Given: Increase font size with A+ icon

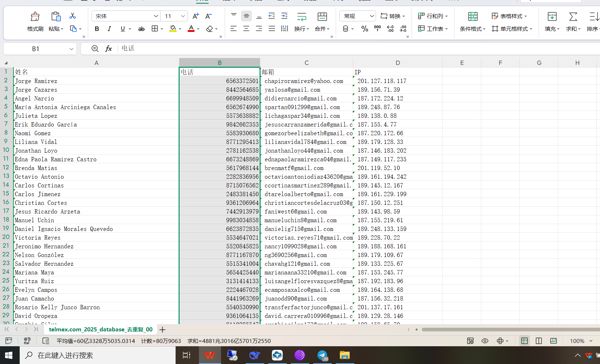Looking at the screenshot, I should pos(196,16).
